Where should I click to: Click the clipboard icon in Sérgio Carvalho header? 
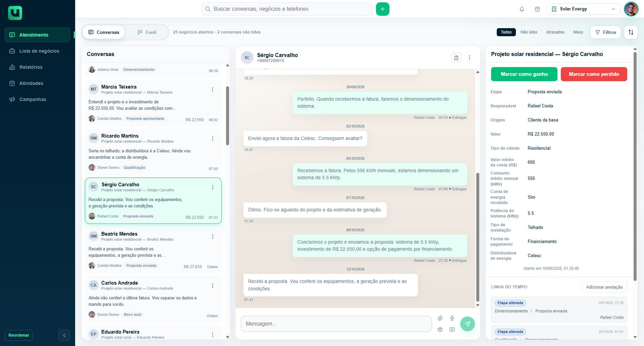pyautogui.click(x=456, y=58)
